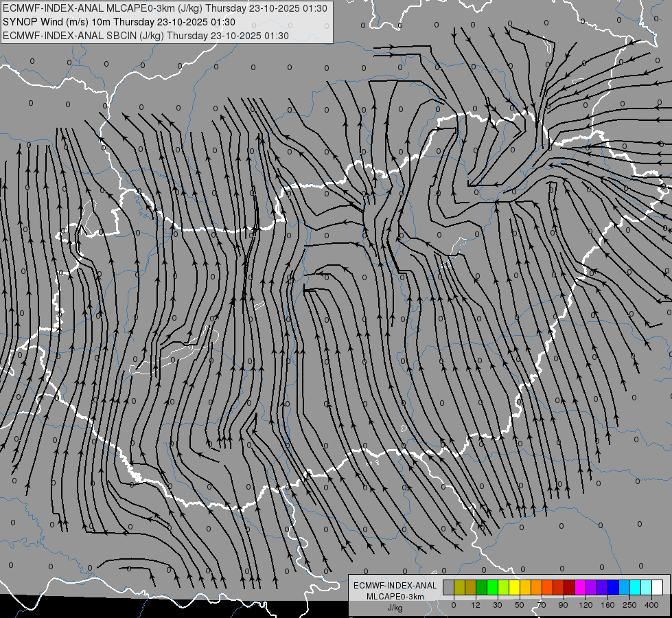Click the SYNOP Wind 10m title line
Screen dimensions: 672x618
(119, 22)
